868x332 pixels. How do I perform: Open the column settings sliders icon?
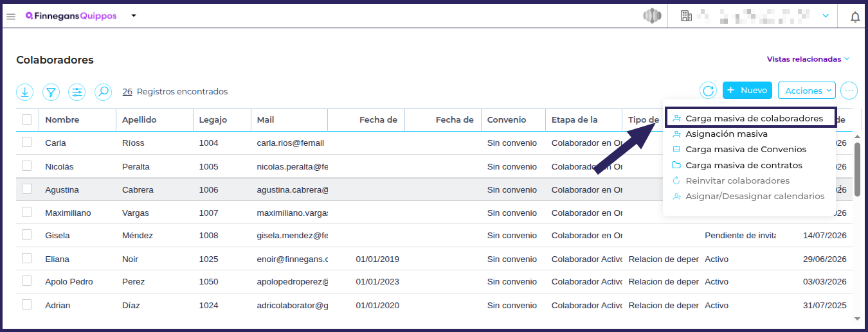(77, 92)
